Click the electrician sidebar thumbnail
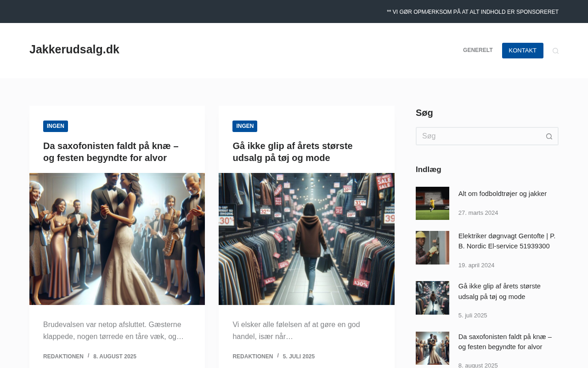This screenshot has height=368, width=588. [432, 247]
